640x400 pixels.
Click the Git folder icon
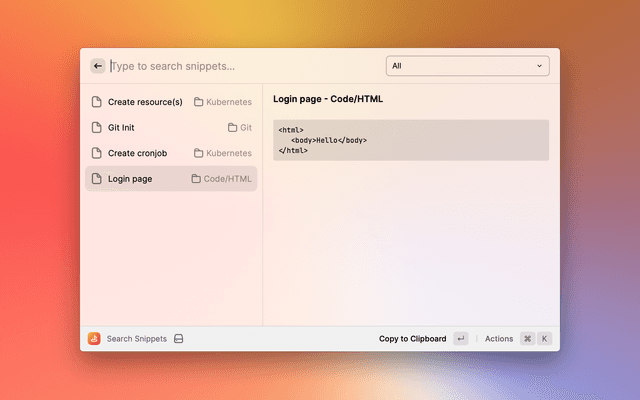(232, 128)
